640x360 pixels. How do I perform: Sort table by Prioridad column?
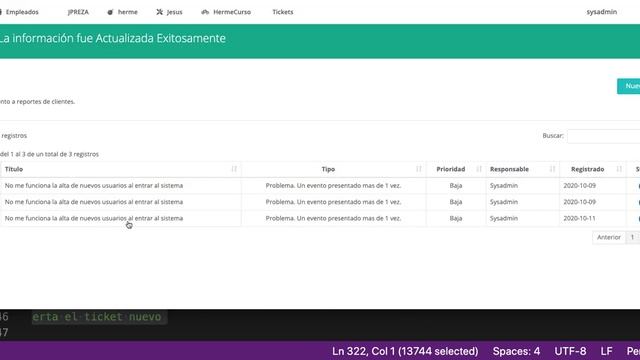(456, 169)
